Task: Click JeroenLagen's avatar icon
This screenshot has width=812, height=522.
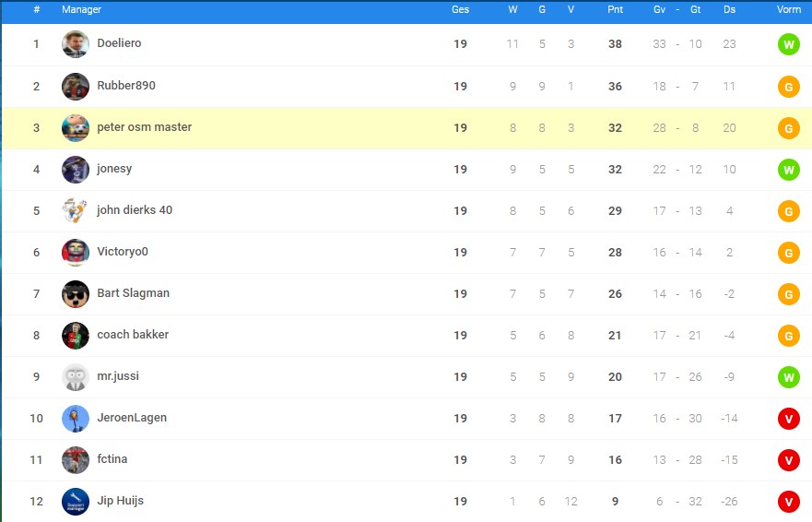Action: pyautogui.click(x=75, y=419)
